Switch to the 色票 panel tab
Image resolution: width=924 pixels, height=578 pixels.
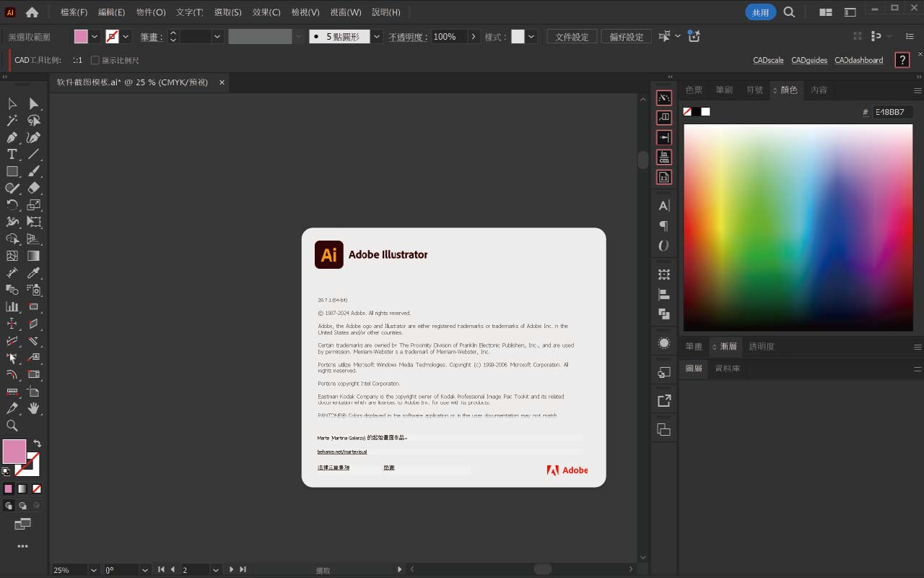(694, 90)
